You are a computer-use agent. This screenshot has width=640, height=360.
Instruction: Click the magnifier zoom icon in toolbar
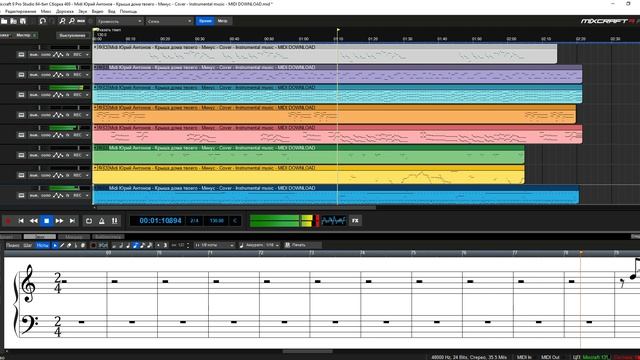tap(62, 21)
